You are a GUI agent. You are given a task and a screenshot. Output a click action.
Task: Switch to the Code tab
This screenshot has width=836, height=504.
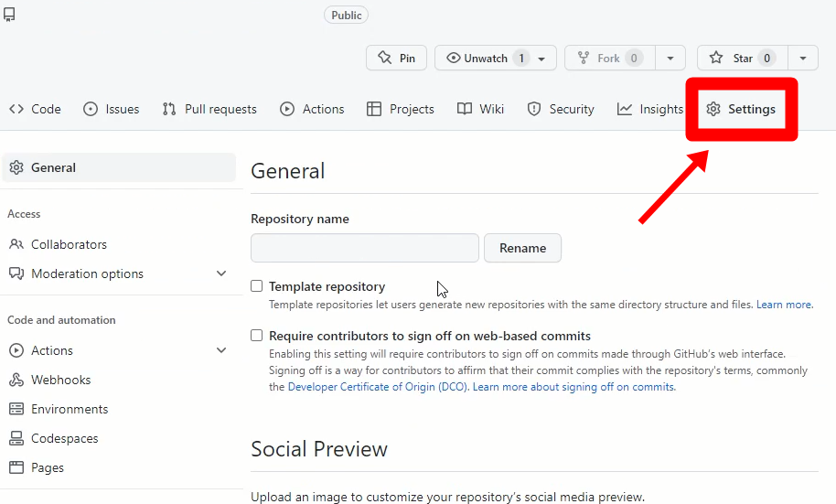point(35,109)
